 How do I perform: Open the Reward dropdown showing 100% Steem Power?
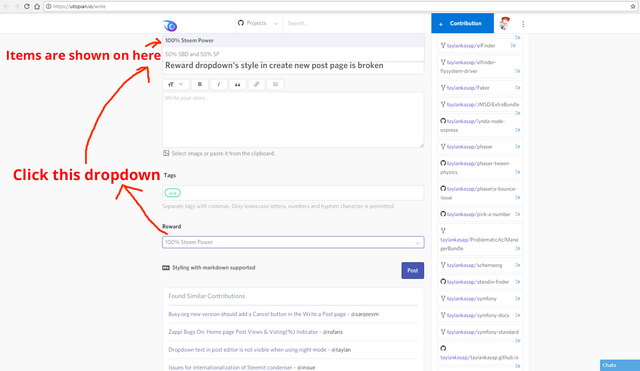293,242
